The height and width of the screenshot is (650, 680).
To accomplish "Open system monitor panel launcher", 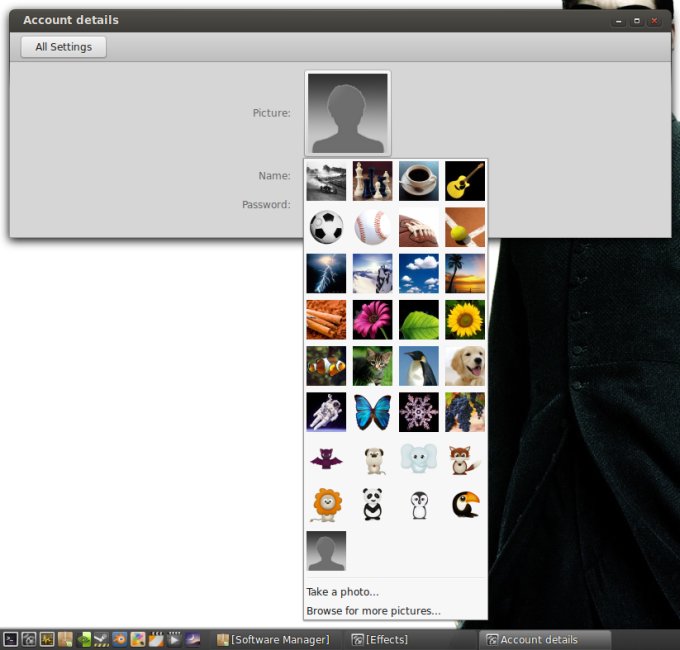I will 47,640.
